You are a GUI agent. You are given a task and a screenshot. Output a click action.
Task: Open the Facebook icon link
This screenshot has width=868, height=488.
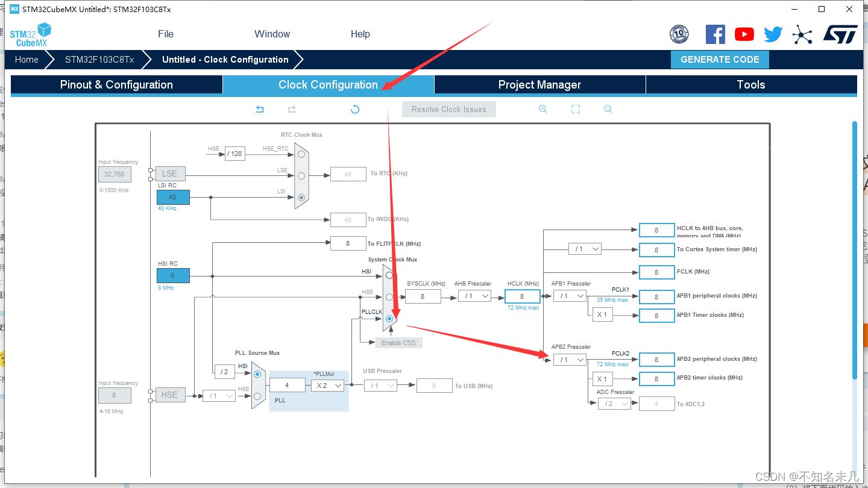coord(715,34)
